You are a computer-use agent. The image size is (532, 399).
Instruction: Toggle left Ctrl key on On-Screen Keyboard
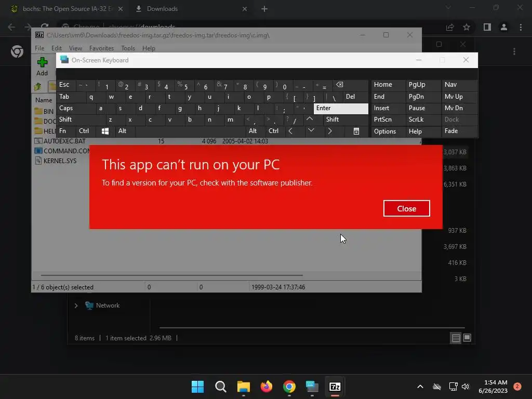86,131
